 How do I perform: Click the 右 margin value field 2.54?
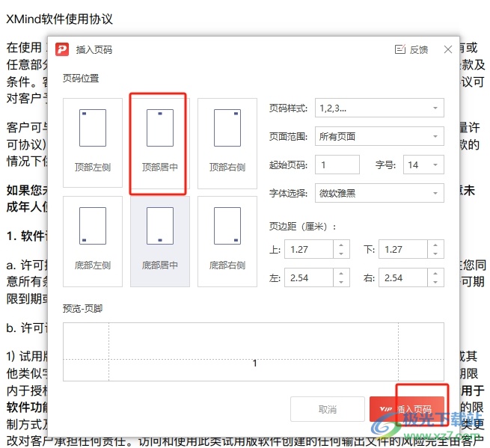tap(403, 277)
